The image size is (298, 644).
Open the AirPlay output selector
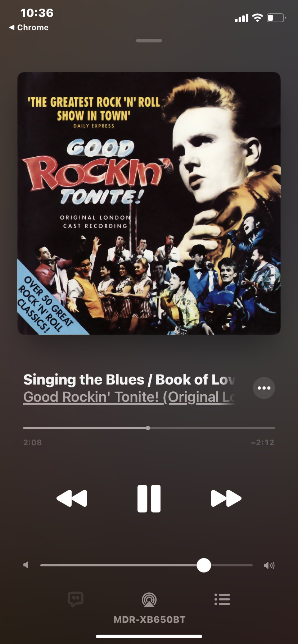click(x=149, y=599)
